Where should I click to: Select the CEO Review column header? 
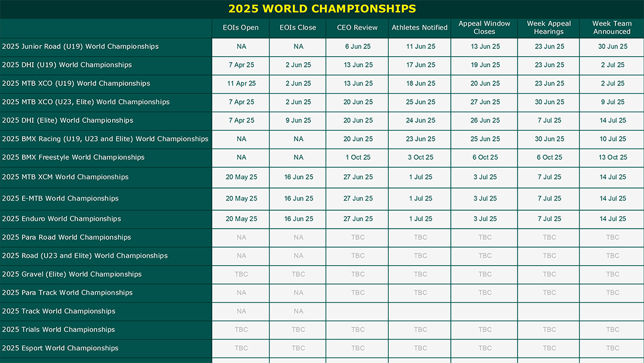pos(357,28)
